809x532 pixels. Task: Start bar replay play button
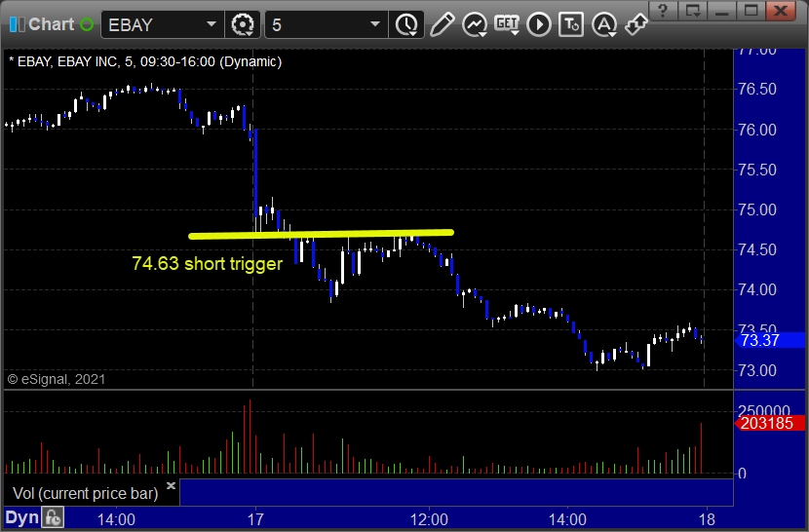[539, 24]
